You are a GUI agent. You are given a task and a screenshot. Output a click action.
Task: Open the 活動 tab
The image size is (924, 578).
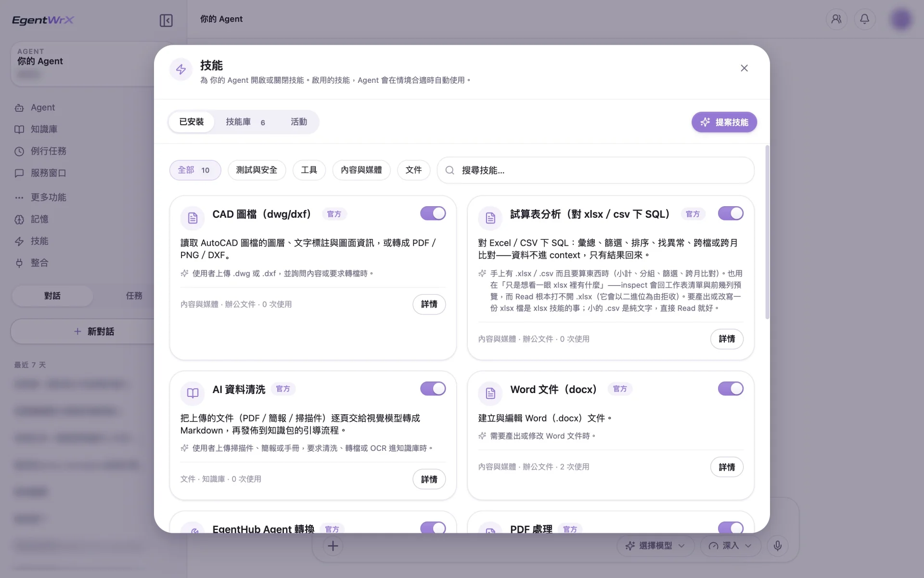(299, 122)
